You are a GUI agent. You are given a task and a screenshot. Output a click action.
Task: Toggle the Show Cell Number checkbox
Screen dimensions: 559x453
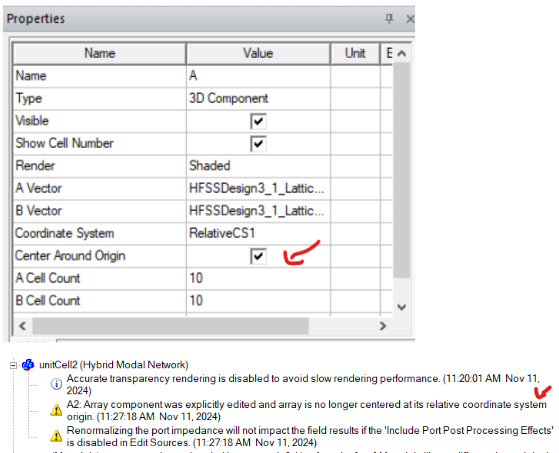click(x=258, y=144)
